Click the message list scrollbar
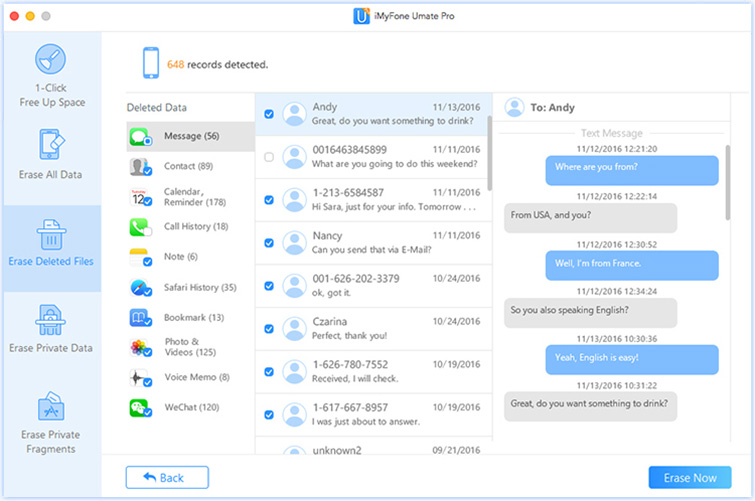Image resolution: width=755 pixels, height=501 pixels. (x=490, y=153)
